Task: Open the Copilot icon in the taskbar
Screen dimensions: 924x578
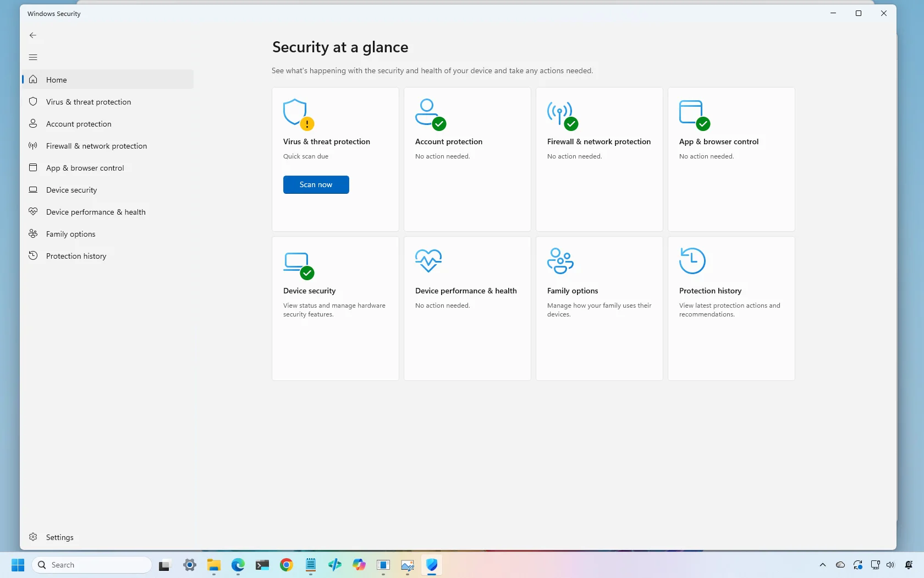Action: [359, 565]
